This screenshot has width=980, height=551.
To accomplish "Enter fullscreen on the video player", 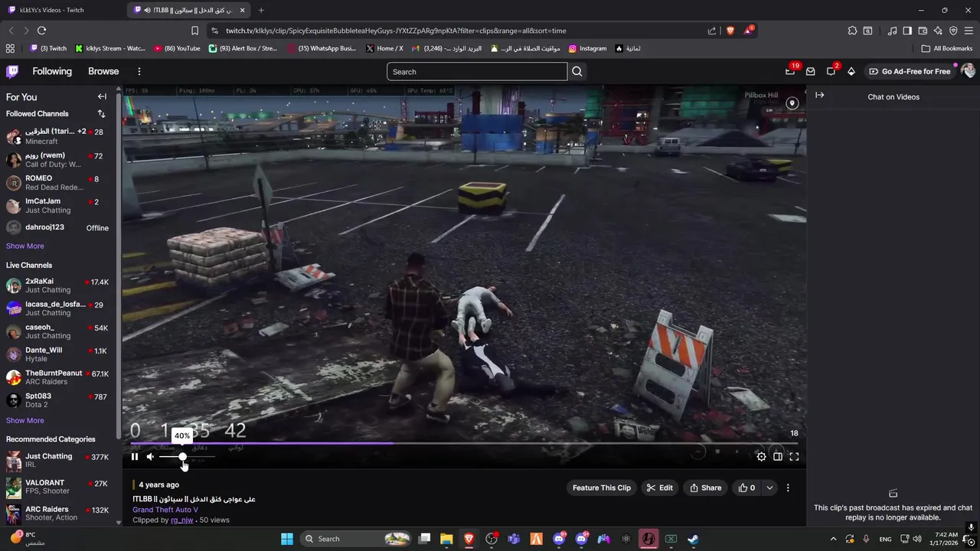I will pyautogui.click(x=794, y=457).
